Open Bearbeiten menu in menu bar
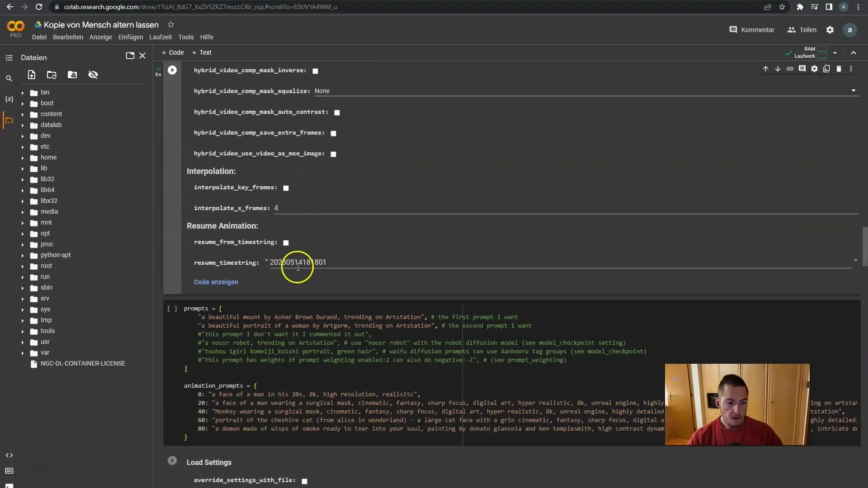This screenshot has height=488, width=868. pyautogui.click(x=67, y=37)
